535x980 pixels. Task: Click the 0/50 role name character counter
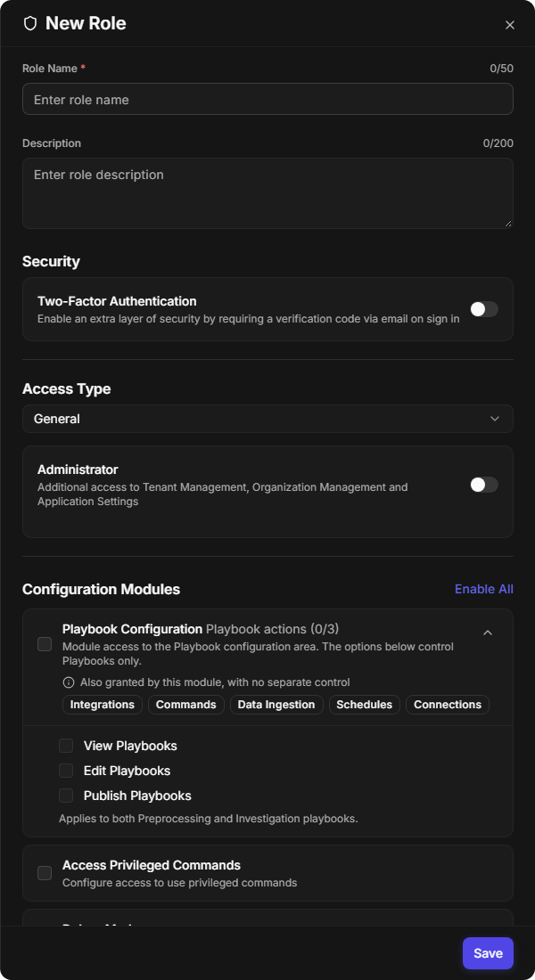[502, 68]
